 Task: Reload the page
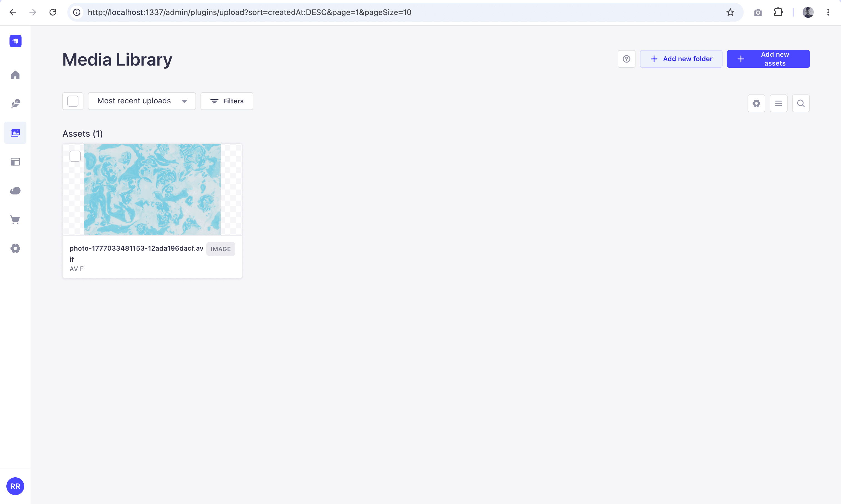click(x=53, y=12)
